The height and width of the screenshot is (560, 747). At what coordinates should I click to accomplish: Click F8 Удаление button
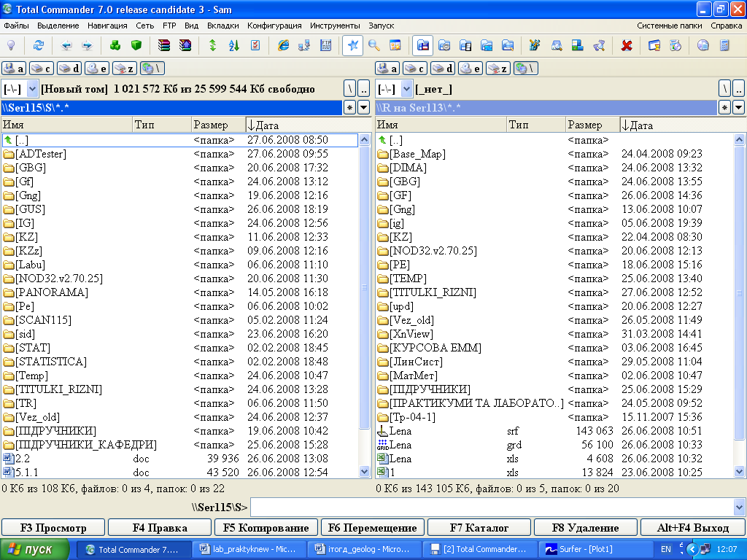pyautogui.click(x=586, y=528)
